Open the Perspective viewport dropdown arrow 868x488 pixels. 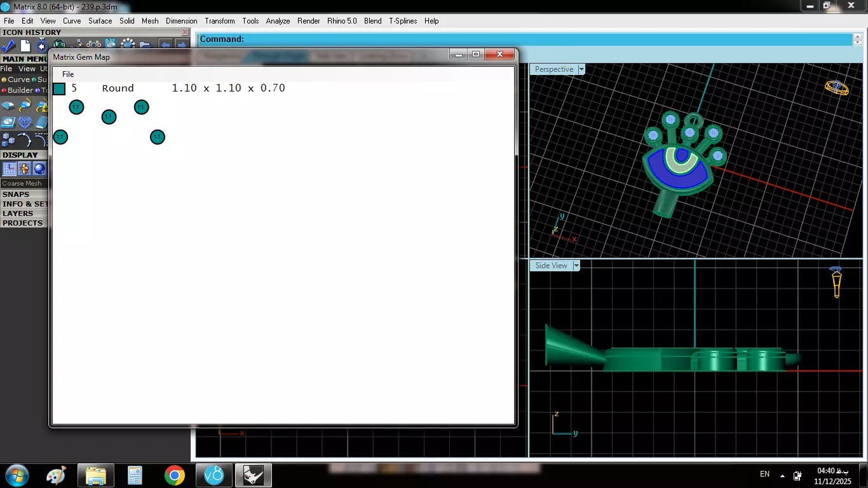pos(581,69)
